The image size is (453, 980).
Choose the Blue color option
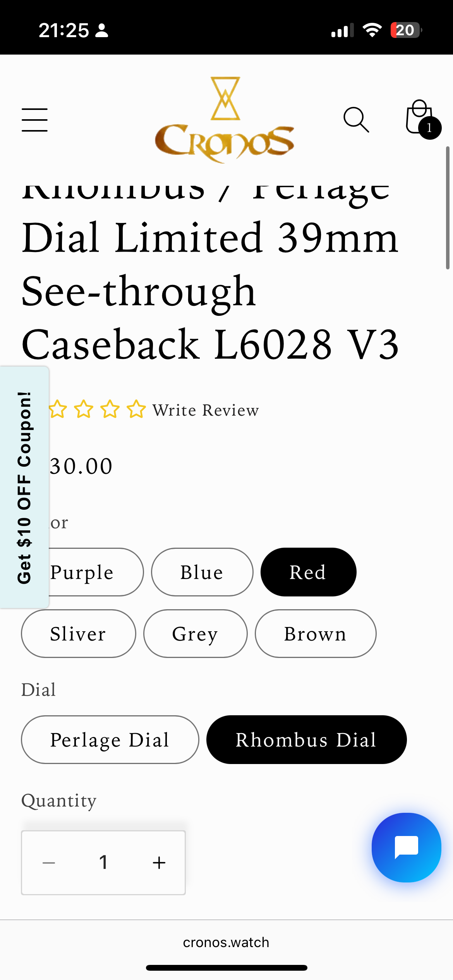(x=202, y=572)
